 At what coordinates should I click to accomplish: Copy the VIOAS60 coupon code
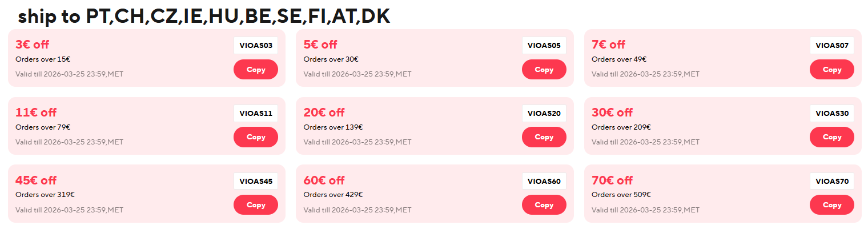(x=544, y=205)
